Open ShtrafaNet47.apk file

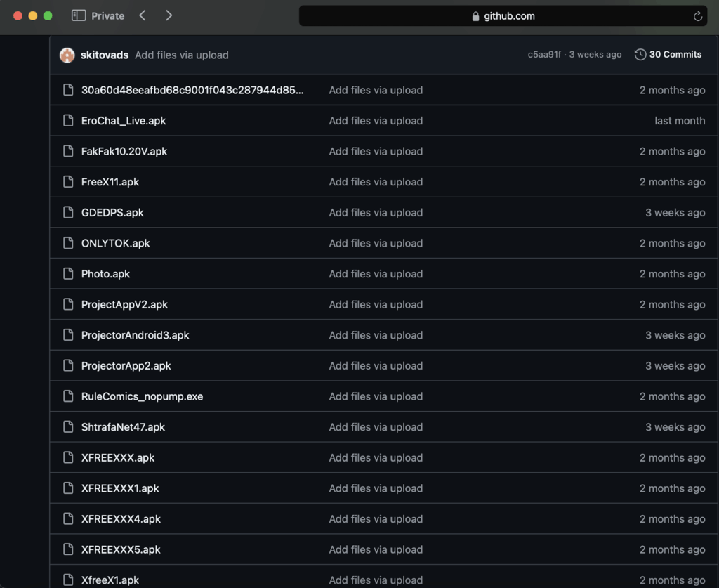[123, 427]
